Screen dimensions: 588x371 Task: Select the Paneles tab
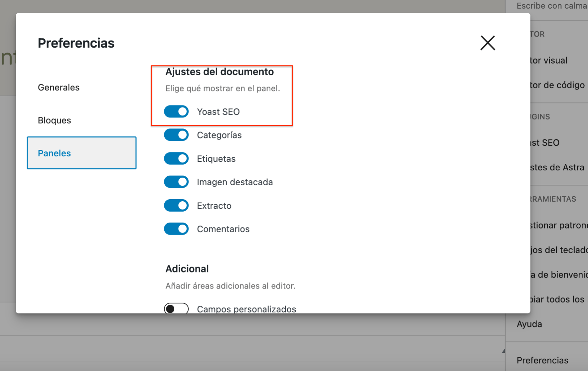point(81,153)
